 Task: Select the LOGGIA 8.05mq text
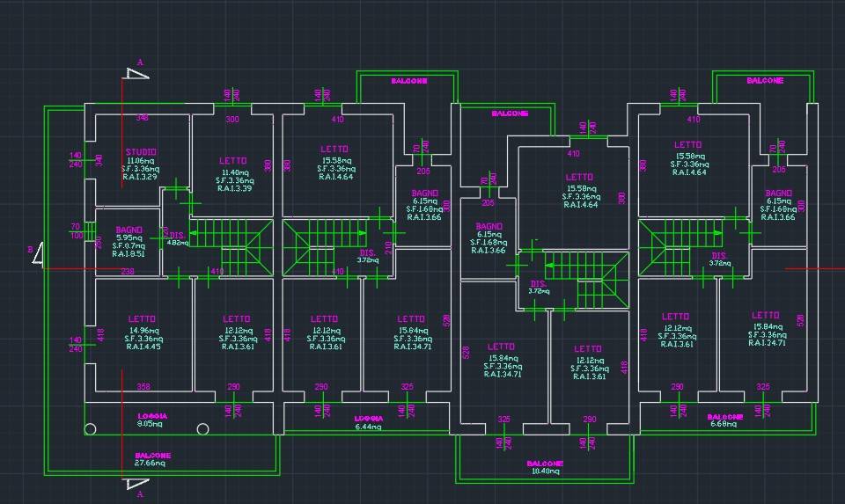[152, 420]
